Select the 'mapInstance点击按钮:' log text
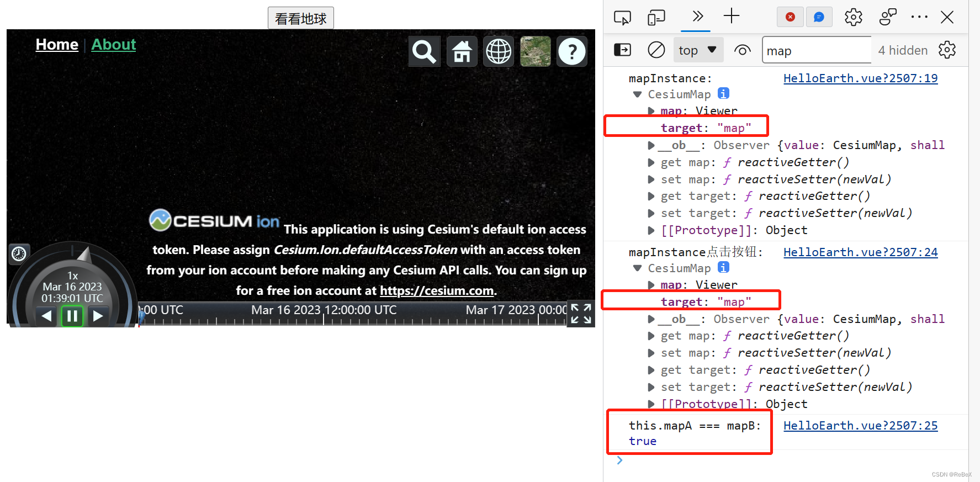This screenshot has width=980, height=482. coord(696,252)
